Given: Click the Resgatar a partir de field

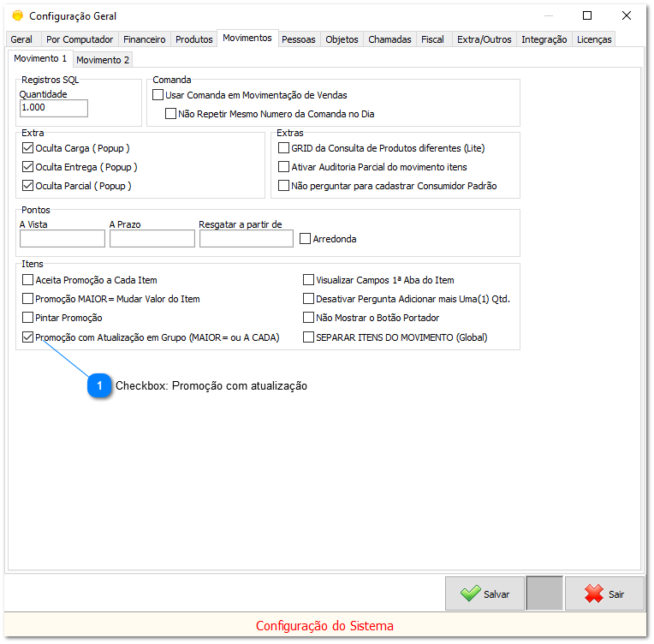Looking at the screenshot, I should pos(247,239).
